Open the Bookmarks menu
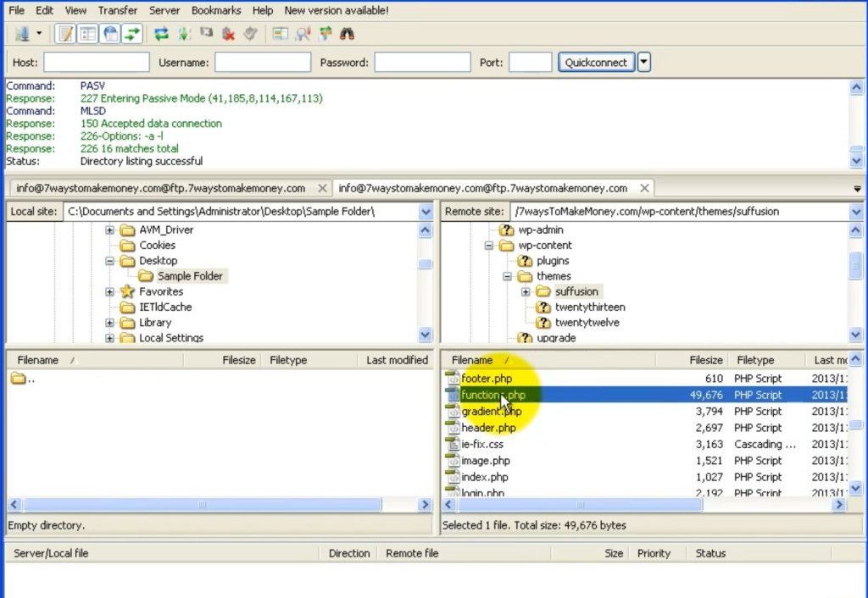Image resolution: width=868 pixels, height=598 pixels. [x=215, y=10]
